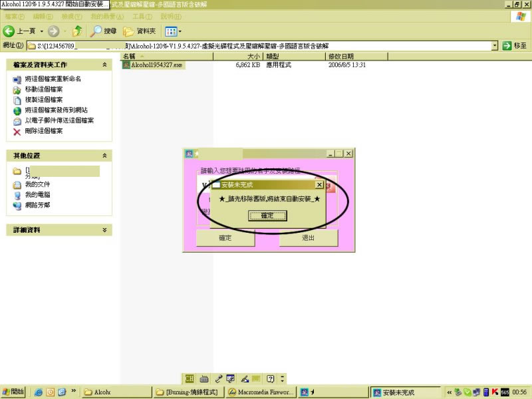Switch to 安裝未完成 taskbar button
Viewport: 532px width, 399px height.
point(405,392)
